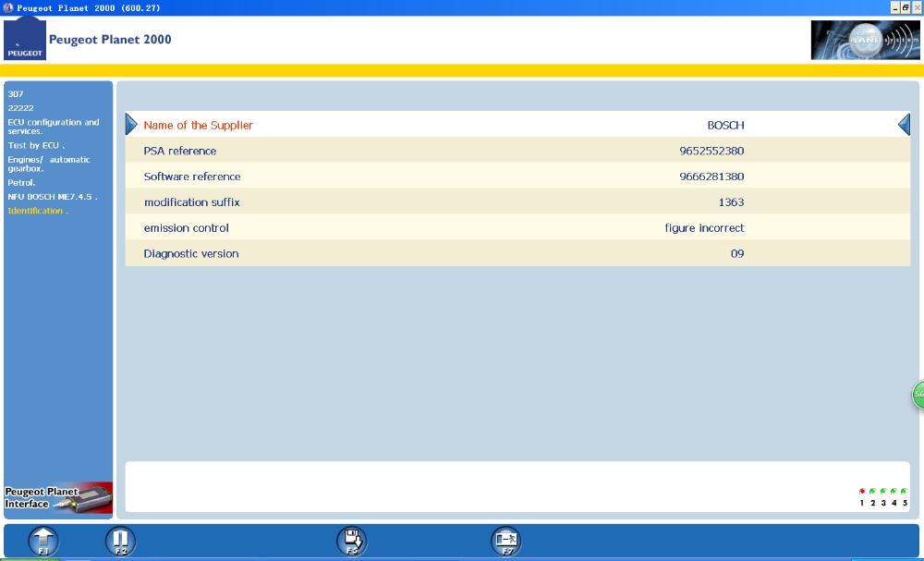The height and width of the screenshot is (561, 924).
Task: Open NFU BOSCH ME7.4.5 in sidebar
Action: point(53,197)
